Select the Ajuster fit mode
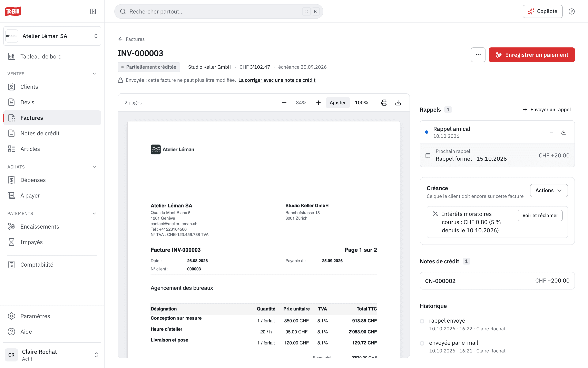This screenshot has width=588, height=368. [x=337, y=102]
